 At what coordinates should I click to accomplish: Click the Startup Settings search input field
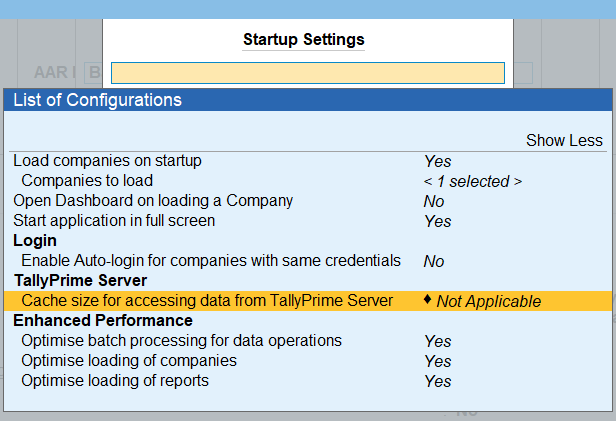(x=307, y=73)
